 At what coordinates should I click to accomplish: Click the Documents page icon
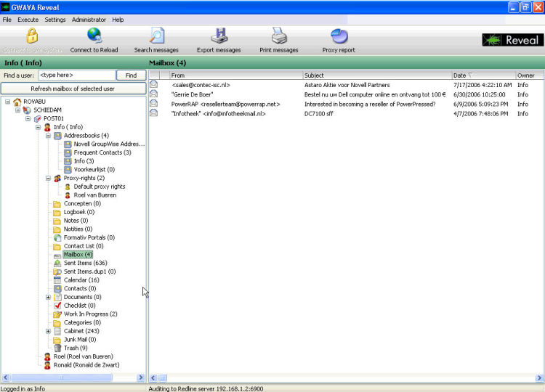(57, 297)
